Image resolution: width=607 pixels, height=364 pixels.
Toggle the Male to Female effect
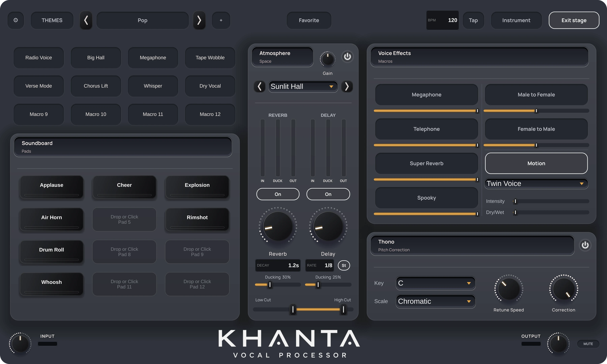pos(536,95)
